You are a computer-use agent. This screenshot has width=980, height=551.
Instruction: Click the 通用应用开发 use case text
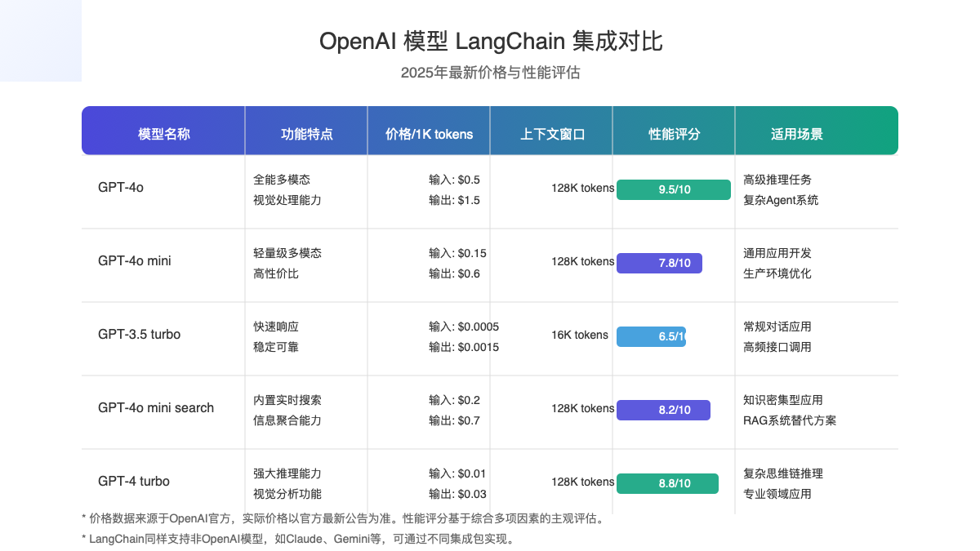(777, 253)
